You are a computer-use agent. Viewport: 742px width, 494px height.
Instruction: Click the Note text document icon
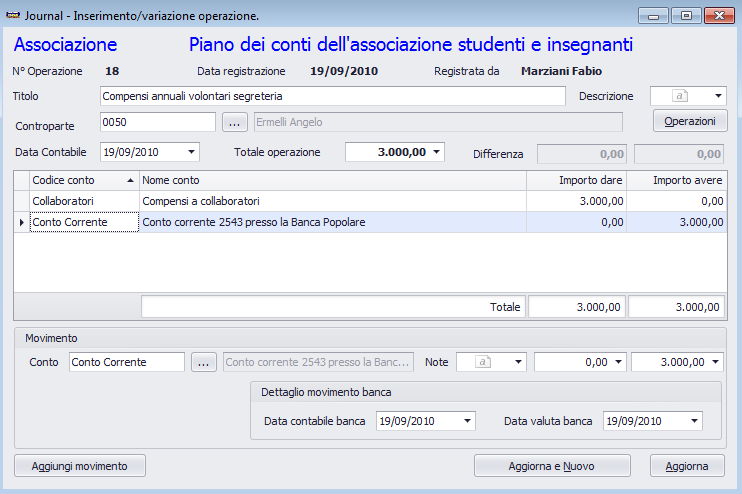coord(482,362)
